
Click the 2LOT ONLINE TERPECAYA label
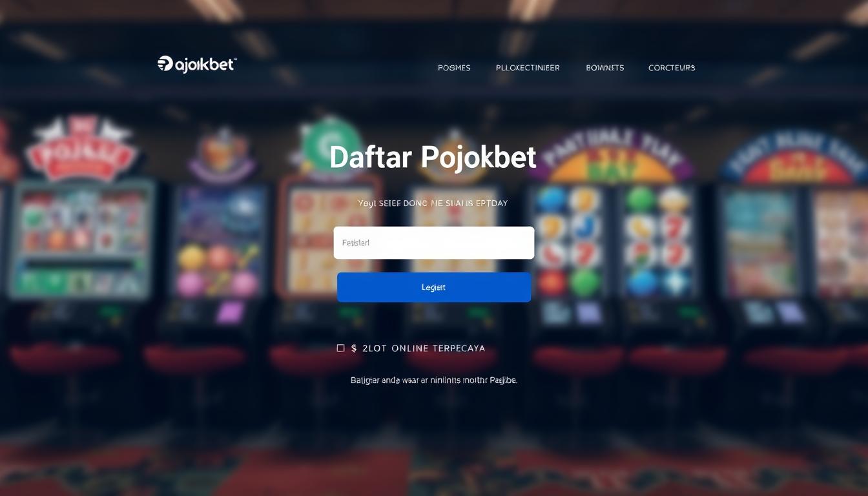(x=424, y=348)
